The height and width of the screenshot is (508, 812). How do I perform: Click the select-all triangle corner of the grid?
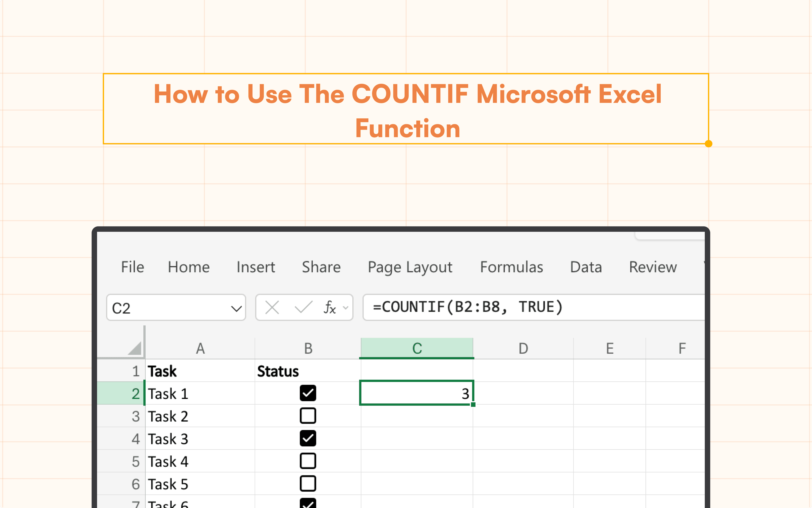pyautogui.click(x=134, y=348)
